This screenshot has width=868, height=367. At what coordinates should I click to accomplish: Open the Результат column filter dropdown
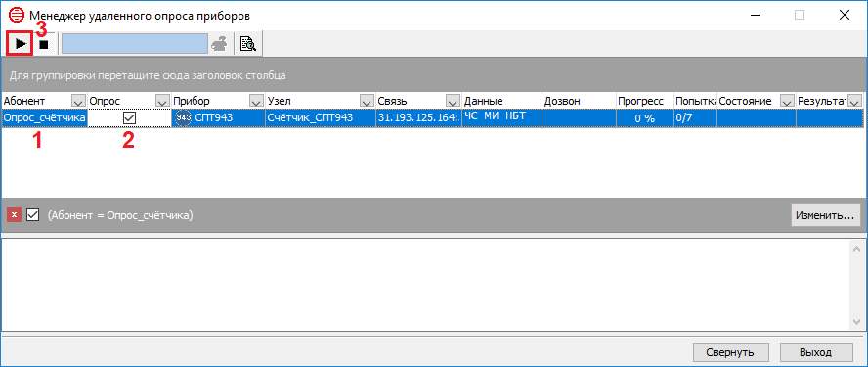pyautogui.click(x=854, y=101)
